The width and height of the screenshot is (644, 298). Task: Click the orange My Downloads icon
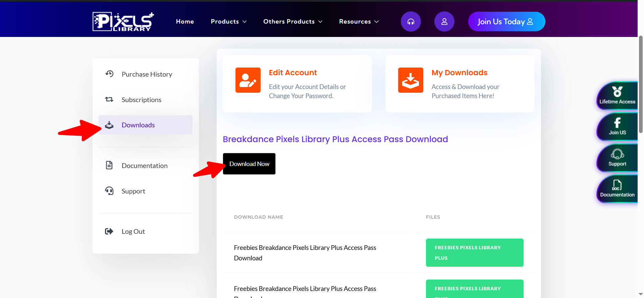pos(411,80)
